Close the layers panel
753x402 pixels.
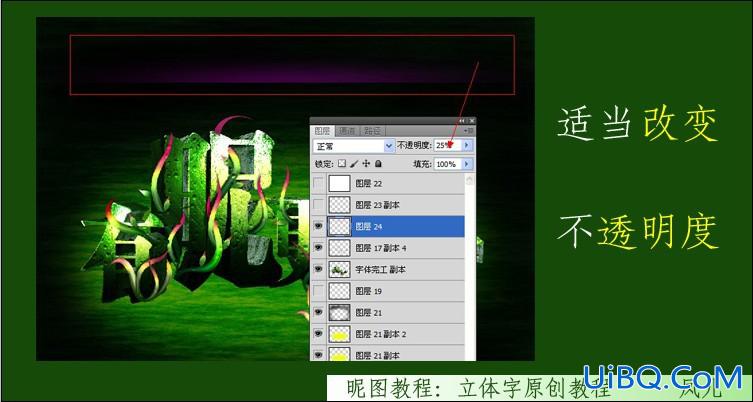point(472,121)
